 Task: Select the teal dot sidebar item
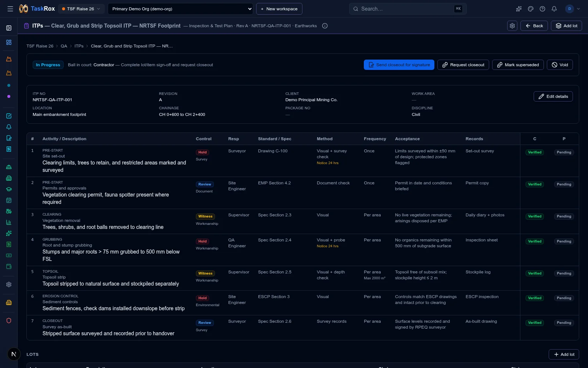[9, 85]
